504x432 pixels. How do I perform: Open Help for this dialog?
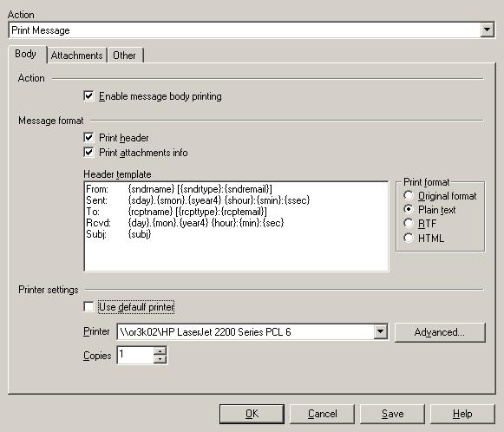(x=462, y=414)
